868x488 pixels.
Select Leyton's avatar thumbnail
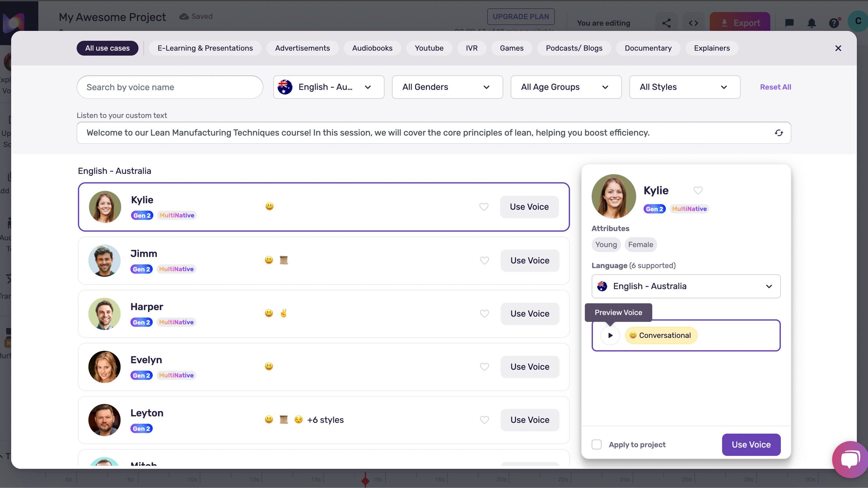(104, 420)
